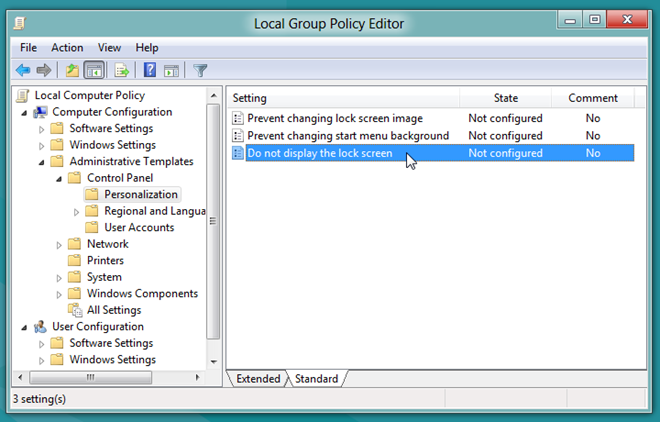Click the Show/Hide Action Pane icon
This screenshot has width=660, height=422.
coord(171,70)
